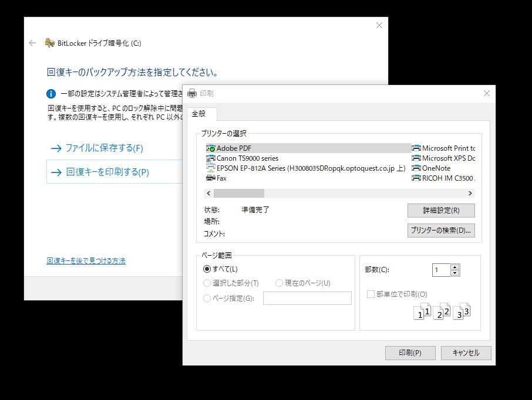532x400 pixels.
Task: Open the 回復キーを後で見つける方法 link
Action: pyautogui.click(x=86, y=261)
